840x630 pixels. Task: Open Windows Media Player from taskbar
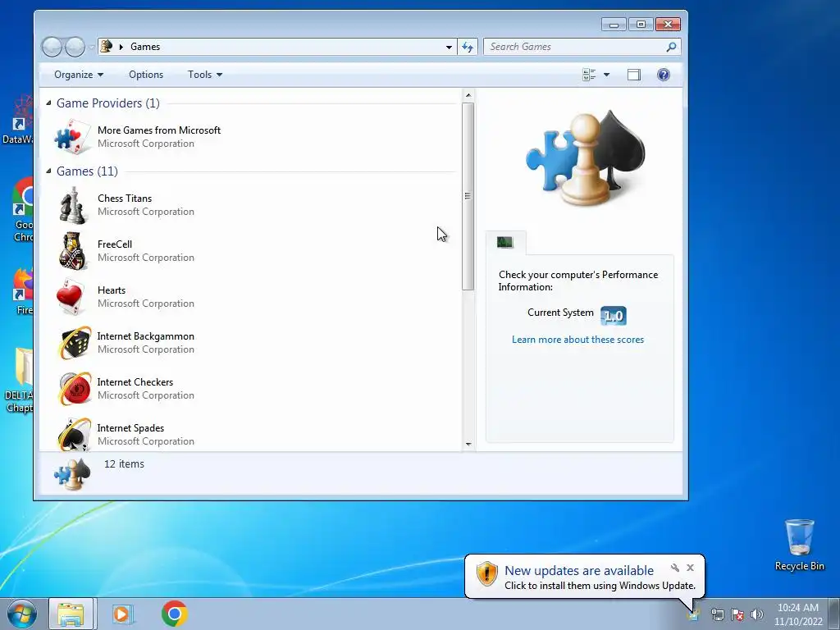point(122,614)
